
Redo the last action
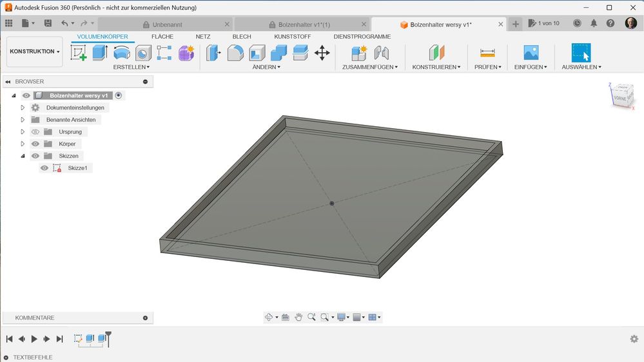(x=84, y=23)
